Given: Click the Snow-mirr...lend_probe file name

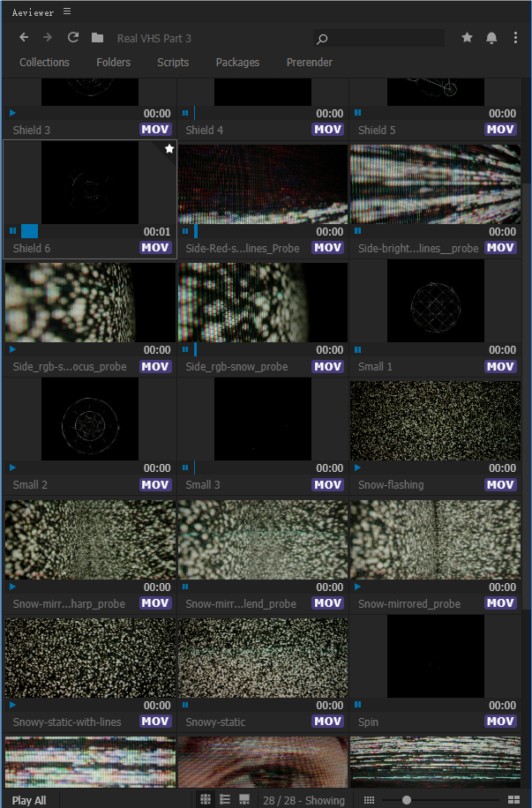Looking at the screenshot, I should [x=241, y=604].
